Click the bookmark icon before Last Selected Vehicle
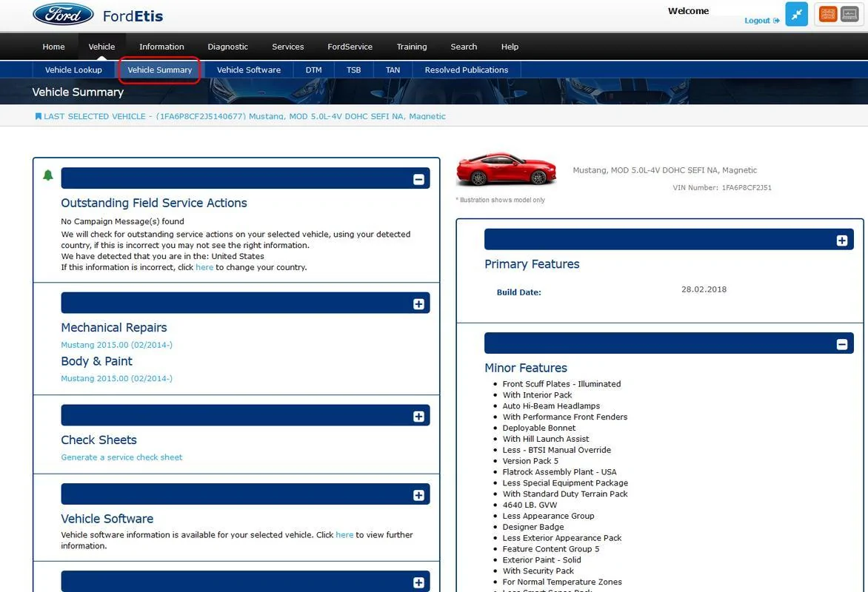Screen dimensions: 868x592 tap(39, 116)
